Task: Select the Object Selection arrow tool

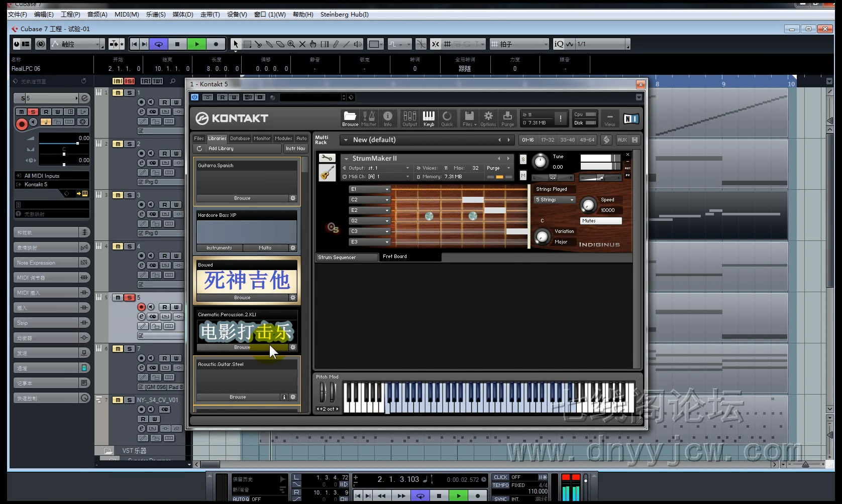Action: click(236, 44)
